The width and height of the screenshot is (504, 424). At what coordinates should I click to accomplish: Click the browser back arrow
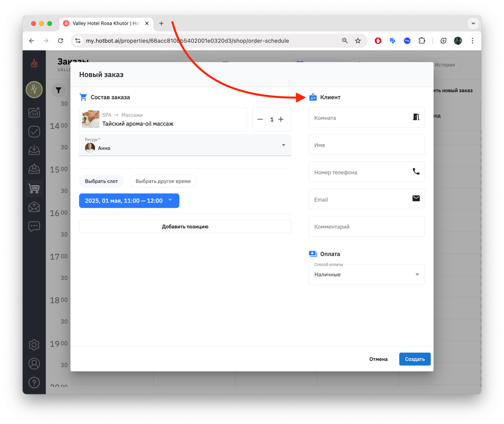[31, 41]
